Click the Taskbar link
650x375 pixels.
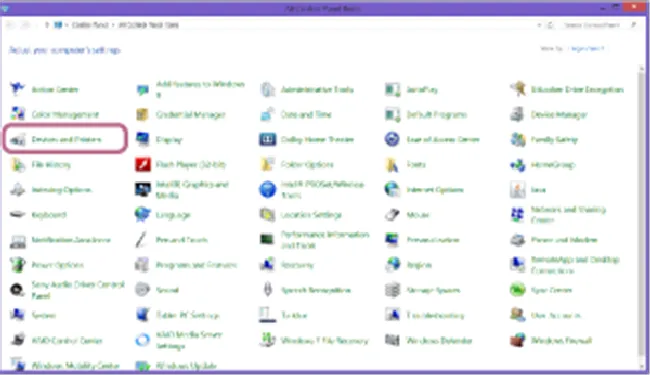tap(294, 315)
